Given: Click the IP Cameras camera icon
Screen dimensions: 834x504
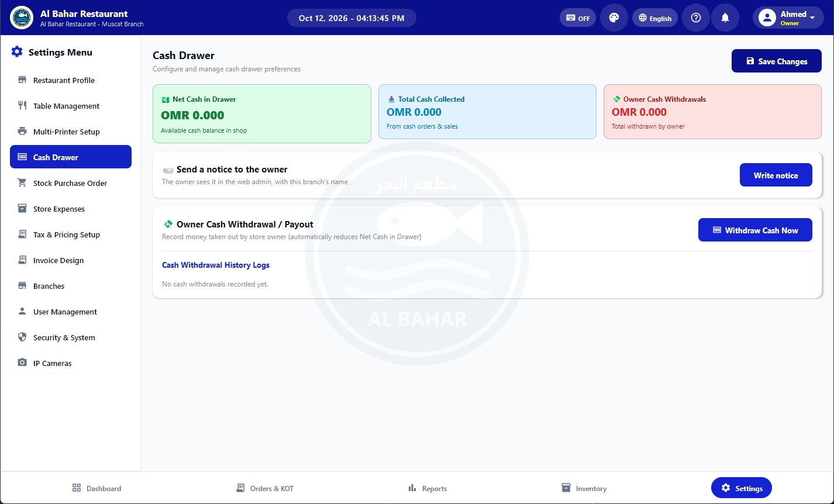Looking at the screenshot, I should coord(22,363).
